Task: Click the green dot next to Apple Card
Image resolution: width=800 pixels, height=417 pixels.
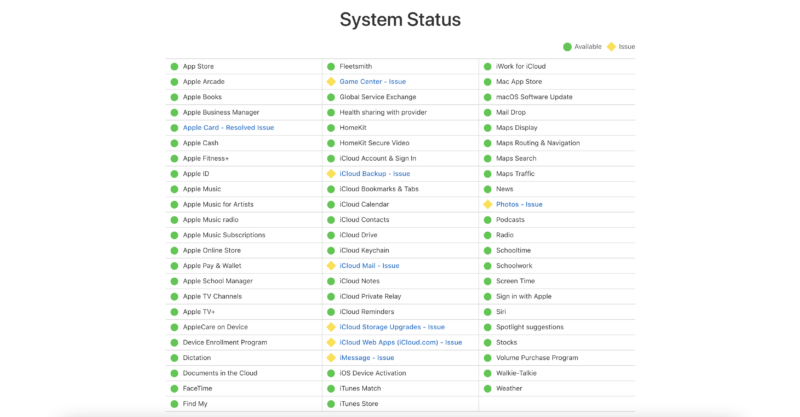Action: coord(174,128)
